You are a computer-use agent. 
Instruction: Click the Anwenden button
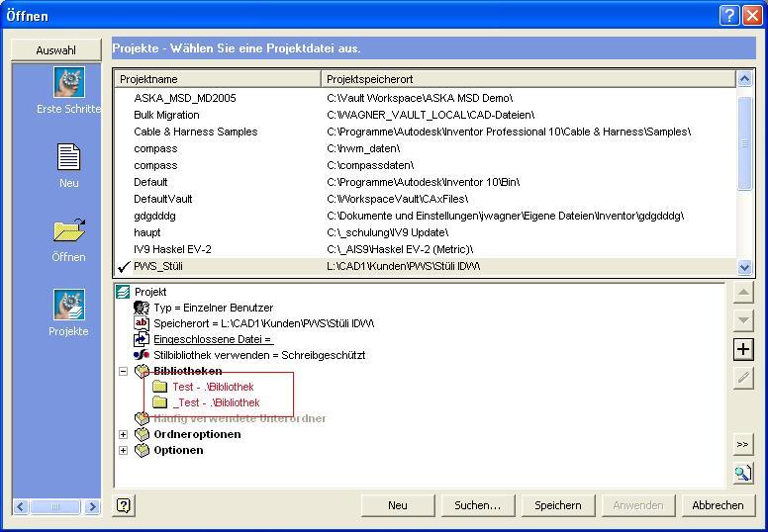[638, 505]
